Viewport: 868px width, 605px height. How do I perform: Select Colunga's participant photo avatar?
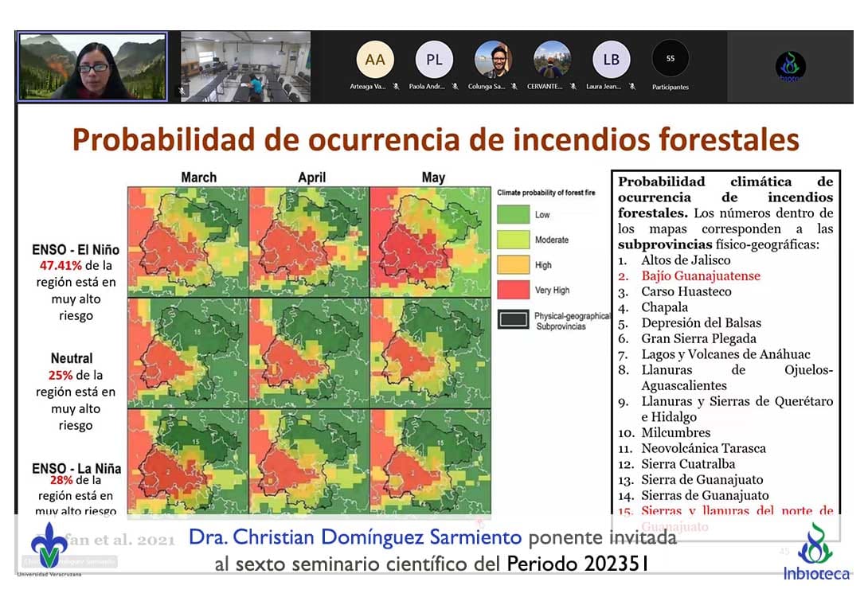pyautogui.click(x=493, y=60)
